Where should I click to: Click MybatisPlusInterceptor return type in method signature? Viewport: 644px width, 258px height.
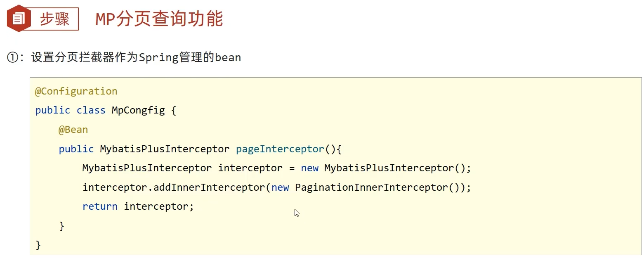165,149
